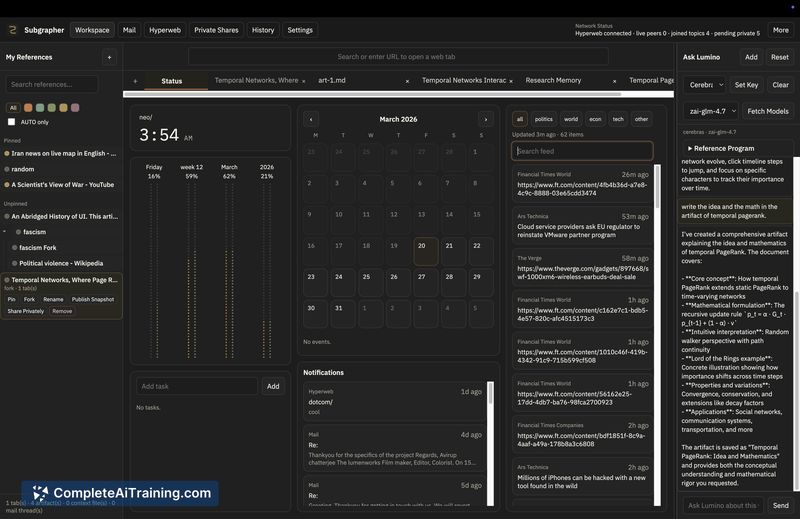Filter feed by other category
The image size is (800, 519).
[641, 119]
